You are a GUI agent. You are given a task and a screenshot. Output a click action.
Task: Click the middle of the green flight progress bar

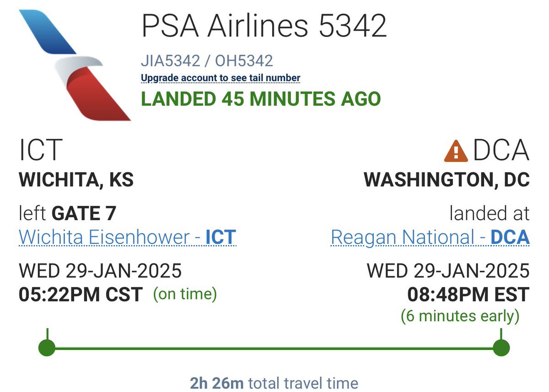274,348
